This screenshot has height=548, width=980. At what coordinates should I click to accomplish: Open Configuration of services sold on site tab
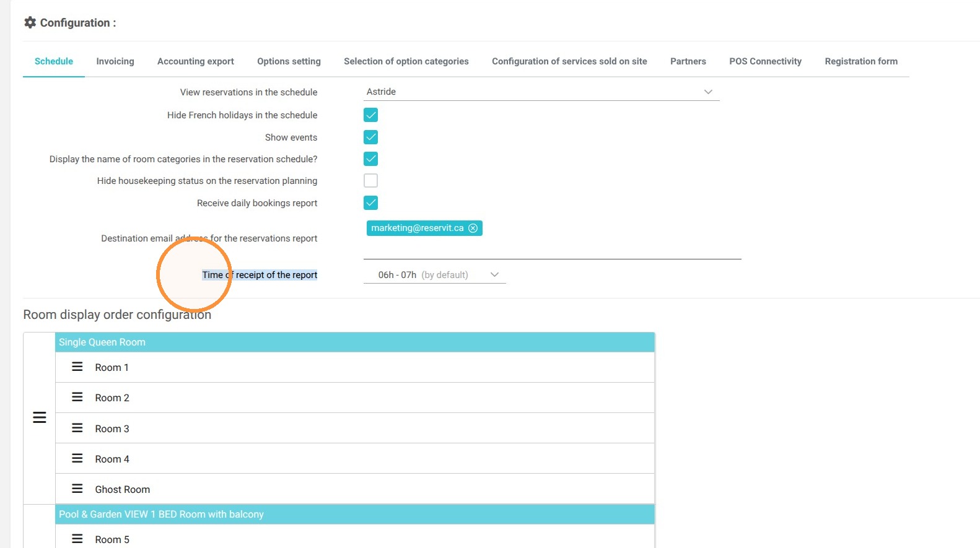point(570,61)
